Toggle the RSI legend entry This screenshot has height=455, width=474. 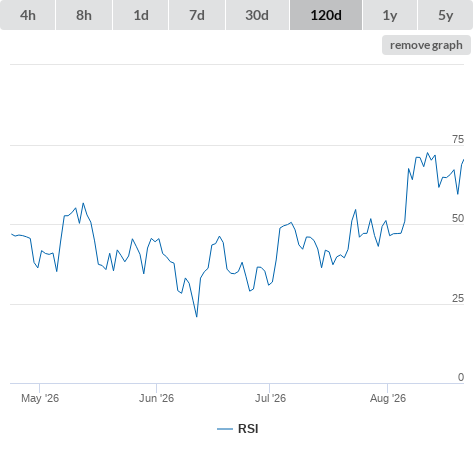click(238, 429)
